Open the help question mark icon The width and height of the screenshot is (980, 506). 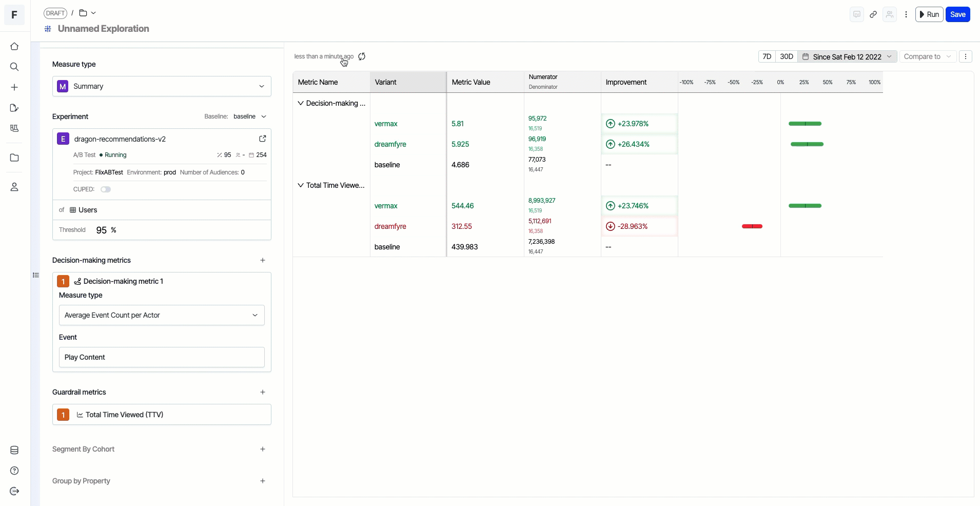pos(14,471)
